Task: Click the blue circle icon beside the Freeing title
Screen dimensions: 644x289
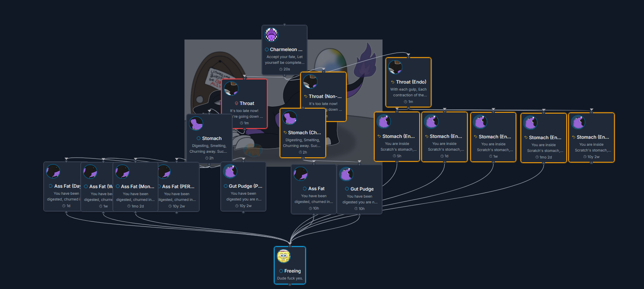Action: 281,271
